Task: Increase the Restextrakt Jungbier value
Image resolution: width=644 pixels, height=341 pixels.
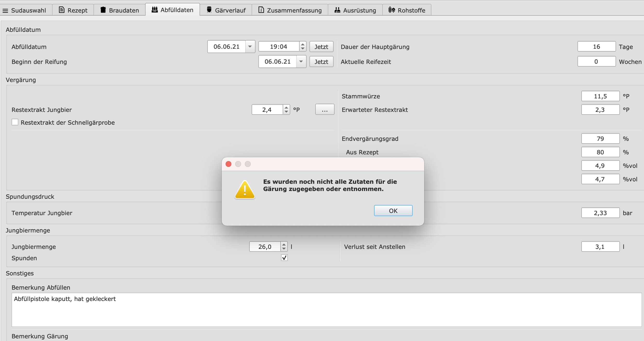Action: (286, 107)
